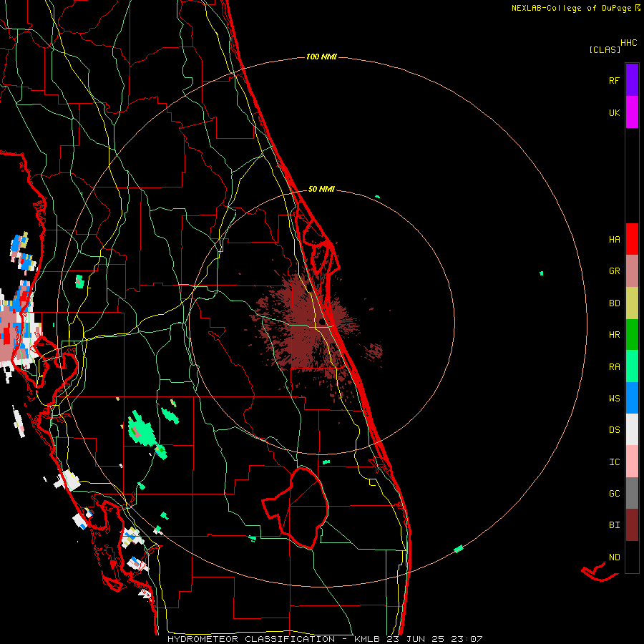Click the "KMLB" radar site identifier
The width and height of the screenshot is (644, 644).
point(367,639)
